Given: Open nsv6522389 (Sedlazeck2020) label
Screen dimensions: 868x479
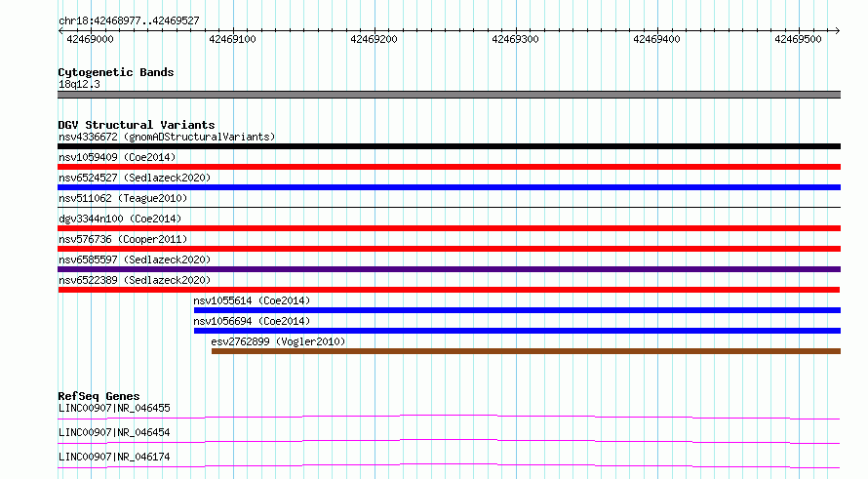Looking at the screenshot, I should click(x=135, y=280).
